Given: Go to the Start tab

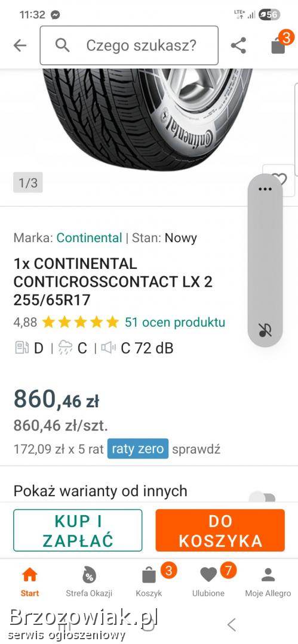Looking at the screenshot, I should [x=30, y=581].
